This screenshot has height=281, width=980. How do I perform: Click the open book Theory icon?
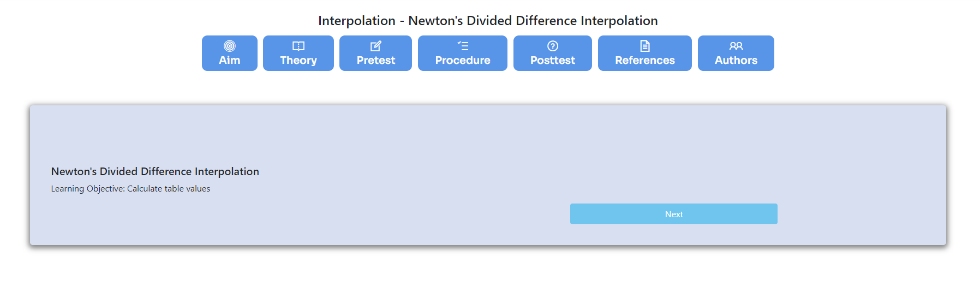coord(298,46)
